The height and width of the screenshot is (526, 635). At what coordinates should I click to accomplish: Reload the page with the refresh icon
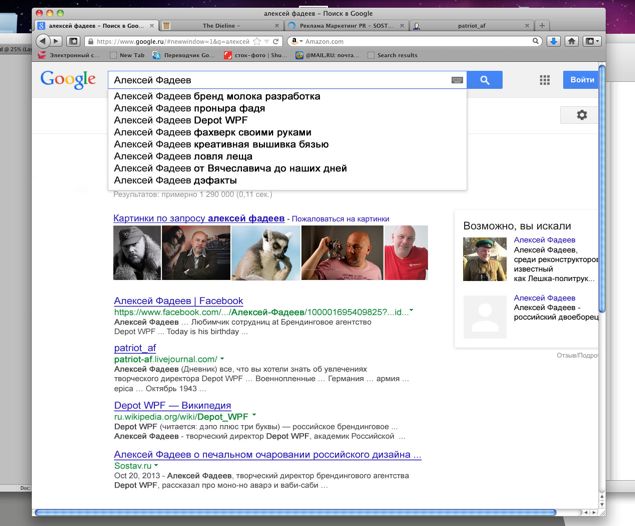[276, 41]
